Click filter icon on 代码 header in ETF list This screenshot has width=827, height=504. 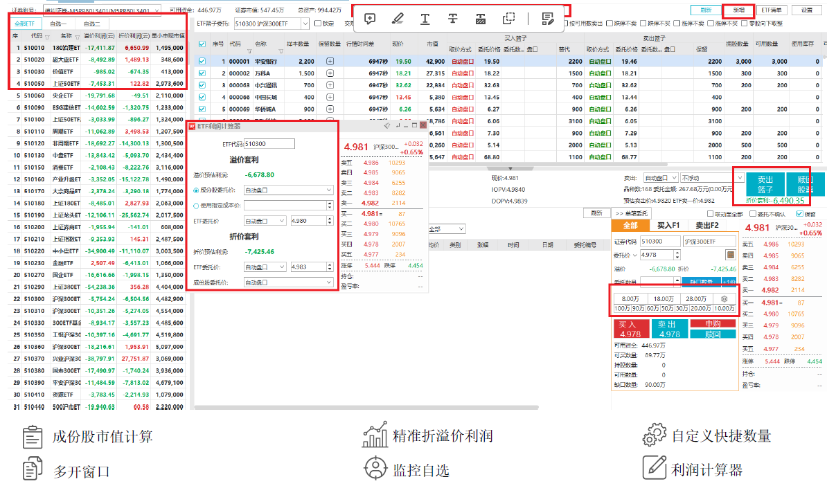(48, 37)
